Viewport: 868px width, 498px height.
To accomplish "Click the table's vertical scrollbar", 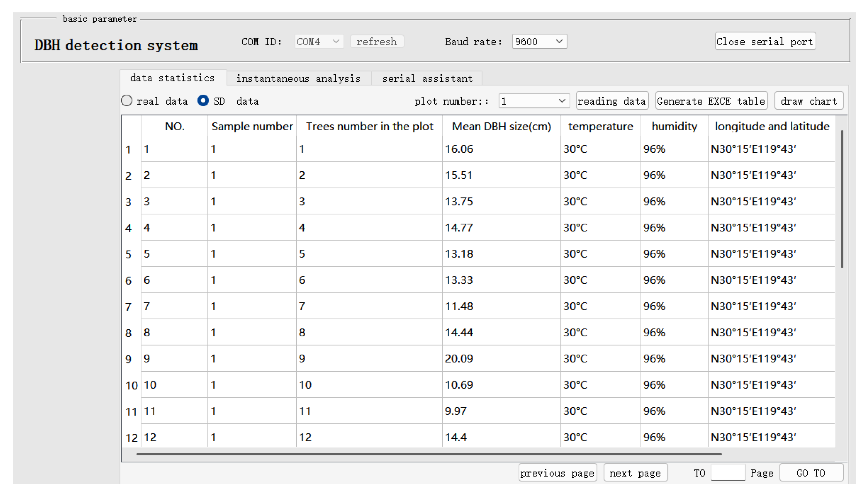I will (x=841, y=199).
